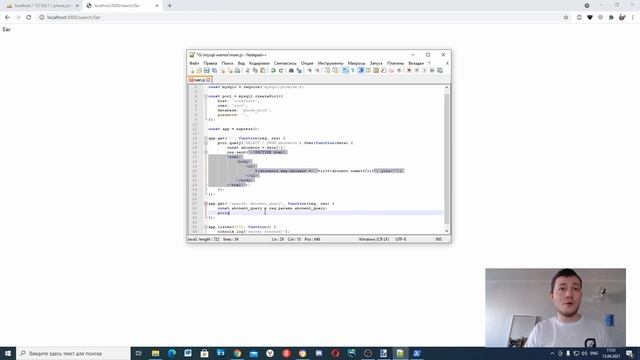The height and width of the screenshot is (360, 640).
Task: Click the Stop Recording macro icon
Action: (x=416, y=70)
